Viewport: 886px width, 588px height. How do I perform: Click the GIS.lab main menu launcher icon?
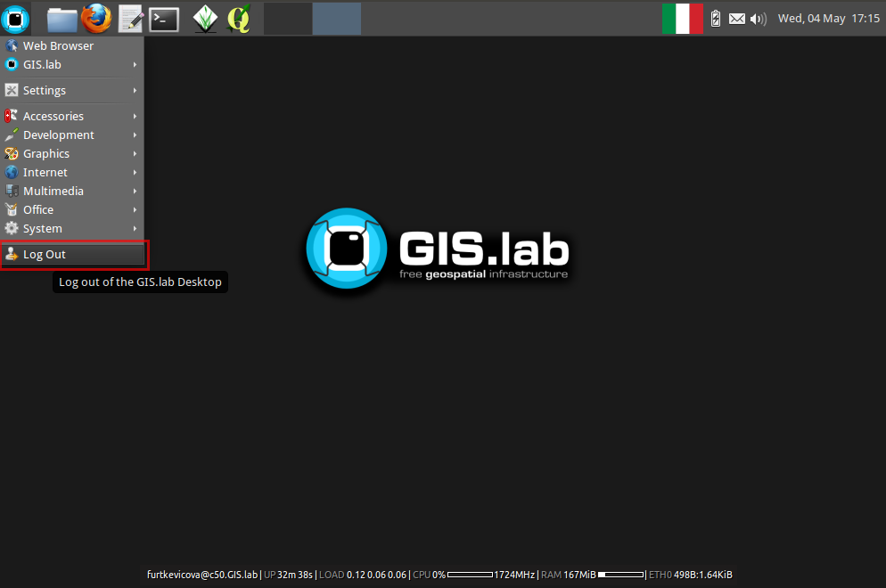15,19
